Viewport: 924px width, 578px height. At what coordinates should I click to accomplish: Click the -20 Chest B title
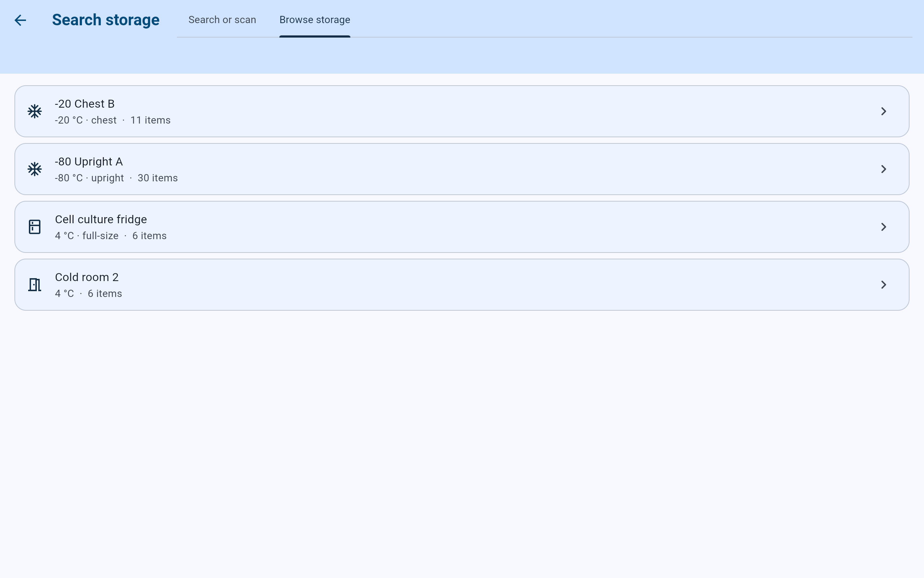click(85, 104)
